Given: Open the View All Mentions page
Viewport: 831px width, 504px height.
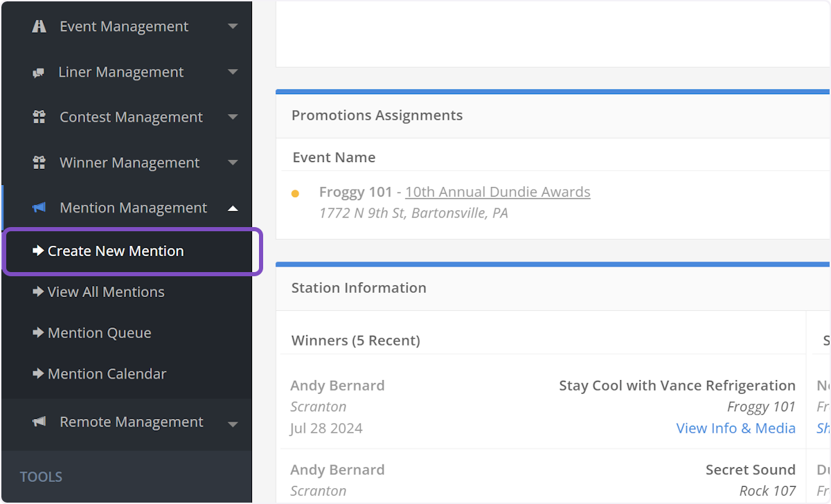Looking at the screenshot, I should tap(106, 291).
